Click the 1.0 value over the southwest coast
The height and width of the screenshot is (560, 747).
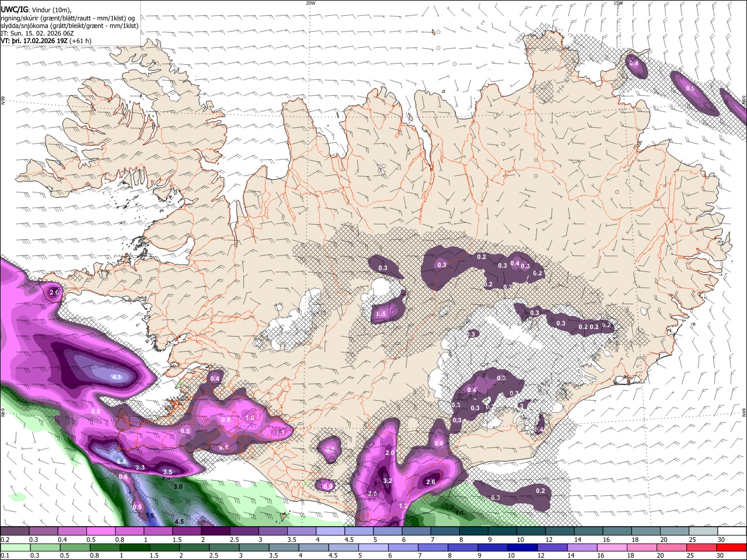click(x=250, y=418)
